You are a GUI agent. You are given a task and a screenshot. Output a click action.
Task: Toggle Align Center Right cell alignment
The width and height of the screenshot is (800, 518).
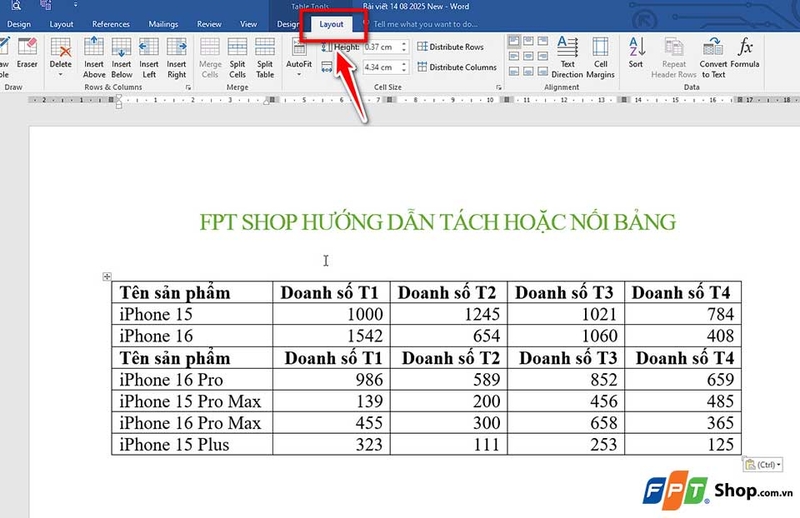543,56
